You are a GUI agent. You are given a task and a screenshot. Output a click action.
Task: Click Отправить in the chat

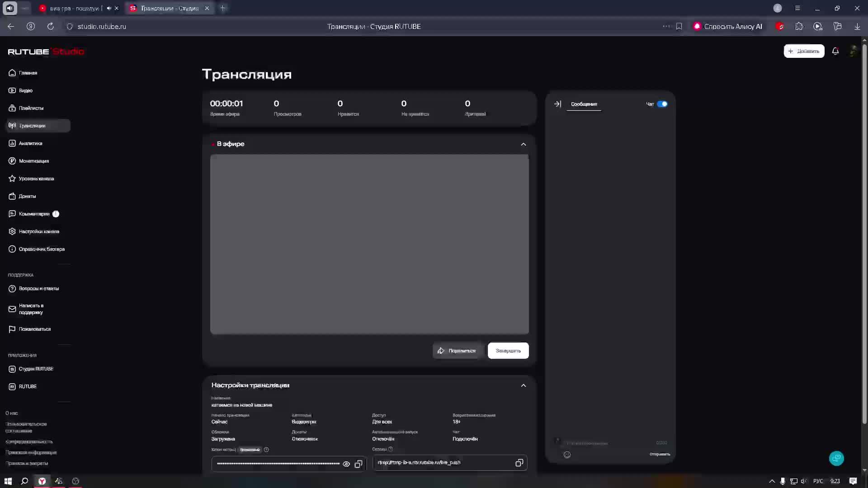(660, 454)
